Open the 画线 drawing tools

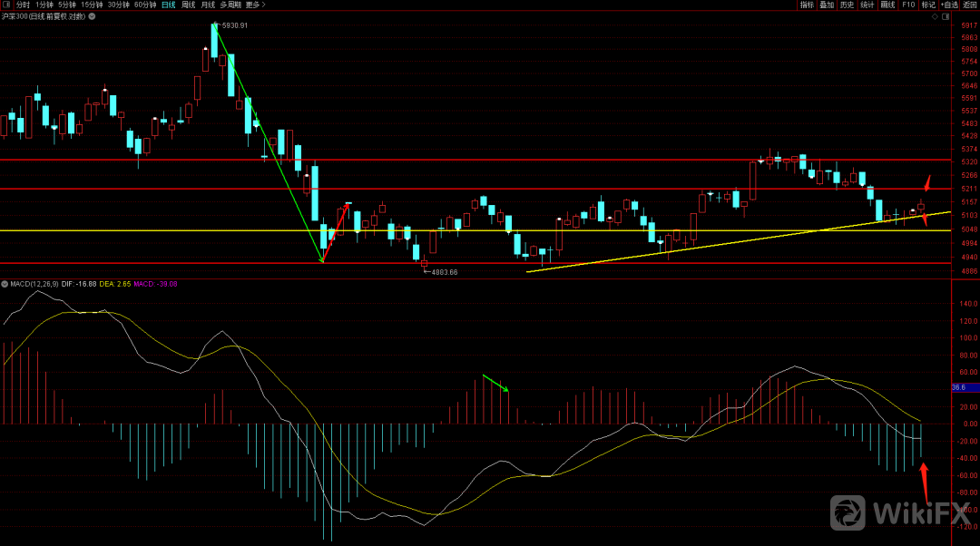point(887,5)
